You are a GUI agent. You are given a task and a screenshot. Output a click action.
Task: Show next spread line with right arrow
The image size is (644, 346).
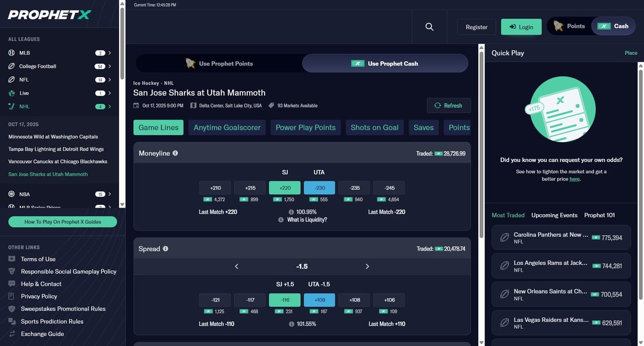(368, 267)
